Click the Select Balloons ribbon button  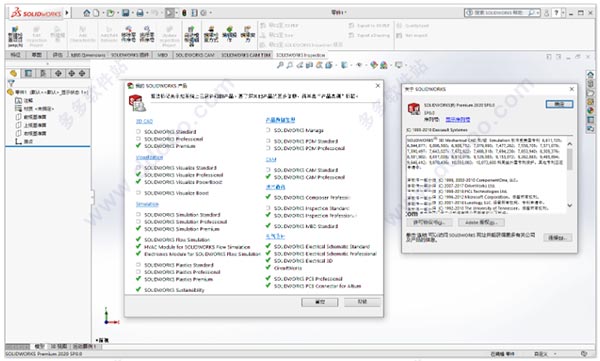point(147,34)
